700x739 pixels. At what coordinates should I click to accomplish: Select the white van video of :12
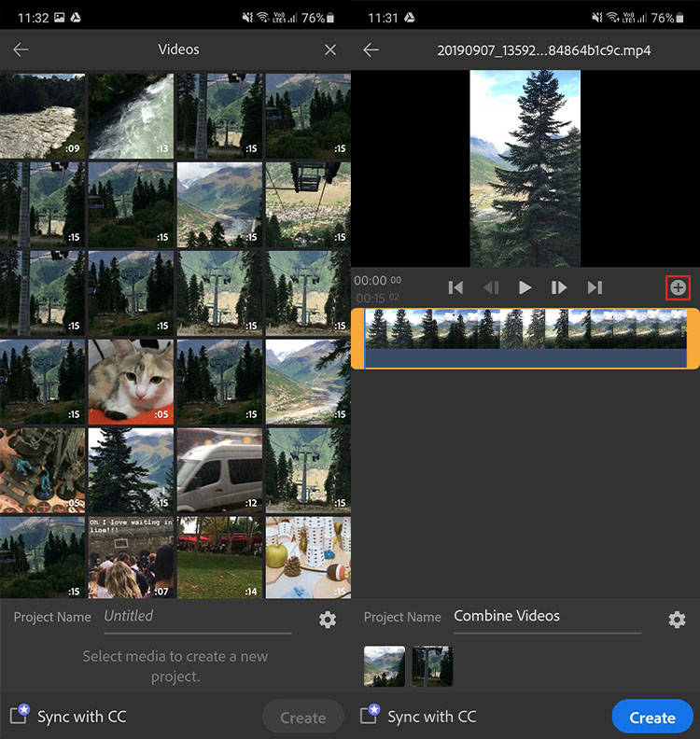(219, 470)
